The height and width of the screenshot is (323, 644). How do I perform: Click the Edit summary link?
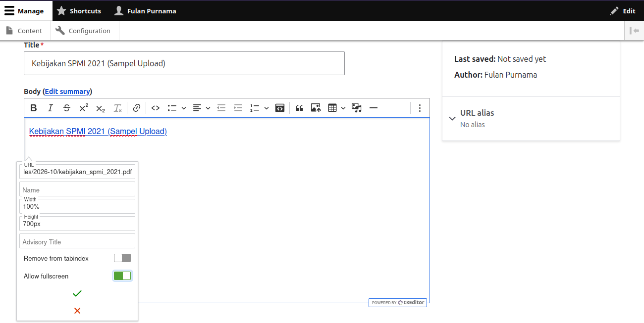pyautogui.click(x=67, y=92)
